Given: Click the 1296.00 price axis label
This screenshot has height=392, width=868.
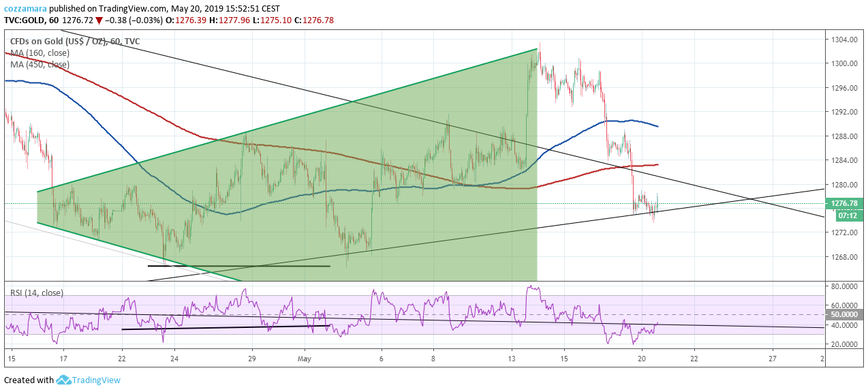Looking at the screenshot, I should (843, 88).
